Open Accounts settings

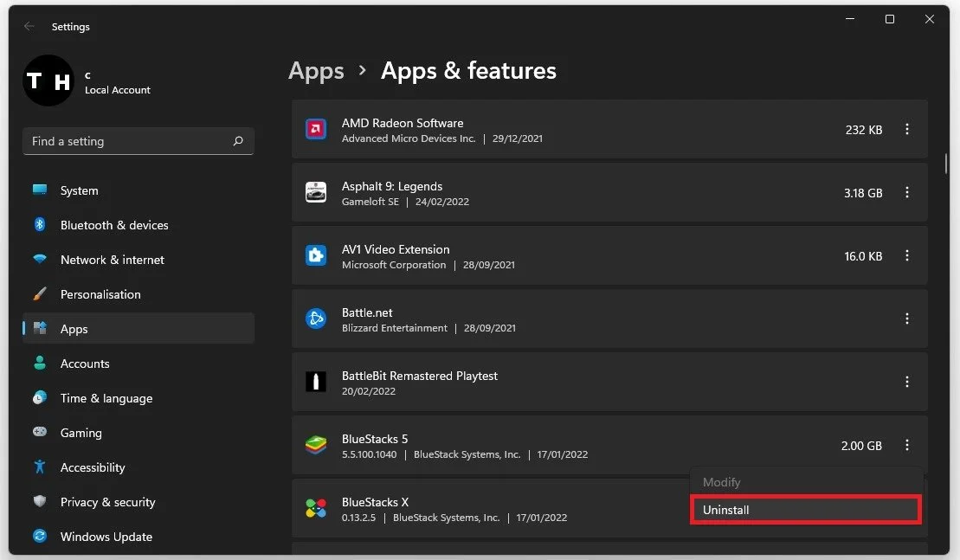coord(139,364)
